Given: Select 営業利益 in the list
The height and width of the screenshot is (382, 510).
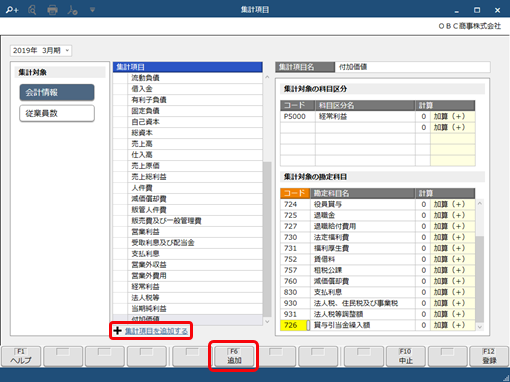Looking at the screenshot, I should point(188,232).
